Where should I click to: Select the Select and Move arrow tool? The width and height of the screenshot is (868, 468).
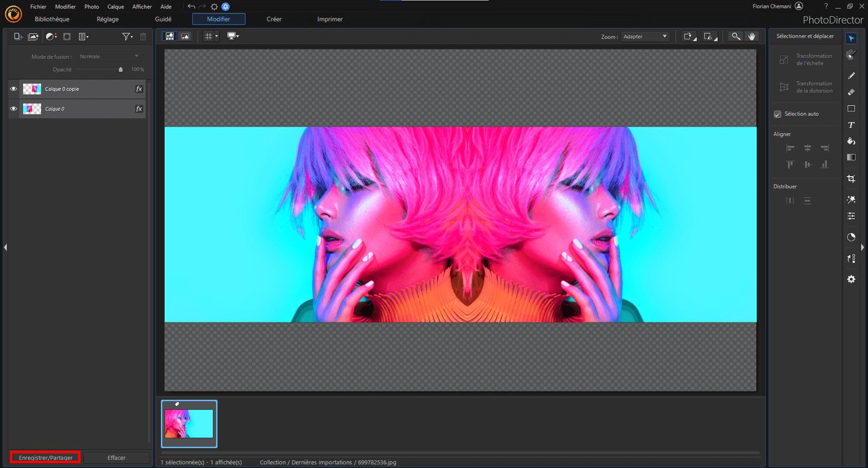click(851, 38)
